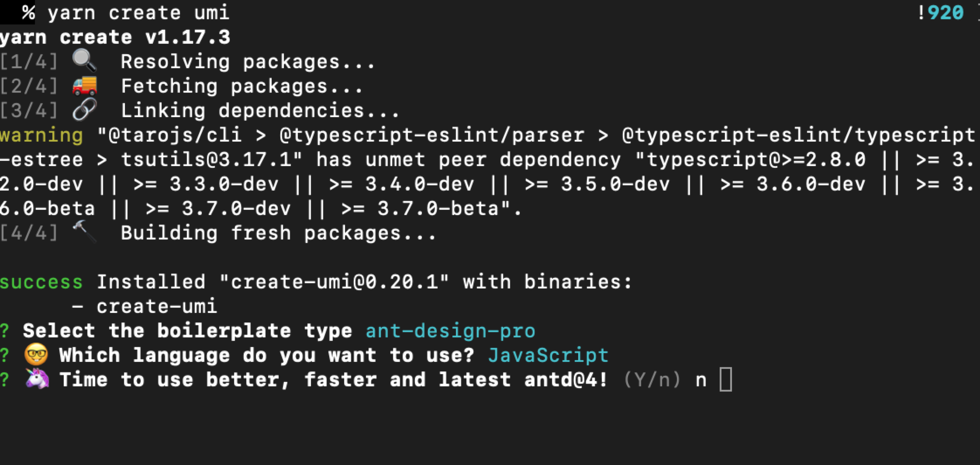This screenshot has height=465, width=980.
Task: Click the nerd face emoji icon
Action: [x=36, y=354]
